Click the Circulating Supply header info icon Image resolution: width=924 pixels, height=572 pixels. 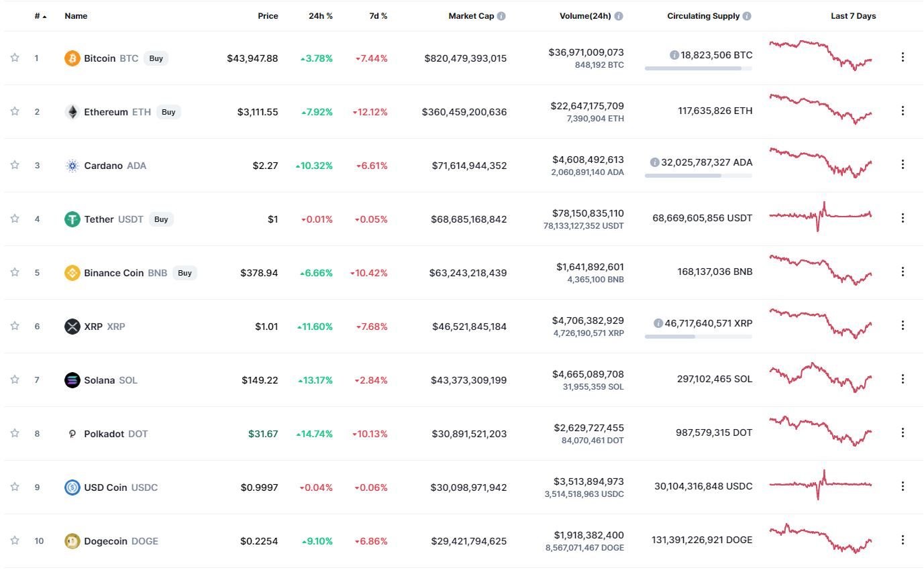(x=747, y=16)
